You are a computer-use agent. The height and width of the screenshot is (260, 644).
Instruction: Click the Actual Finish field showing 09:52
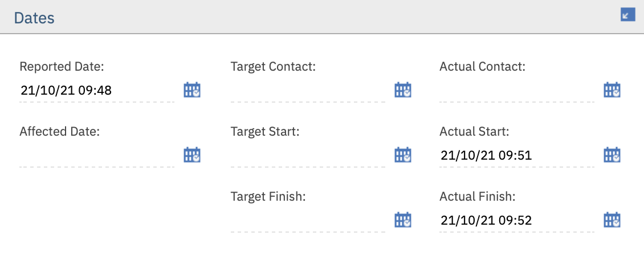pos(517,221)
